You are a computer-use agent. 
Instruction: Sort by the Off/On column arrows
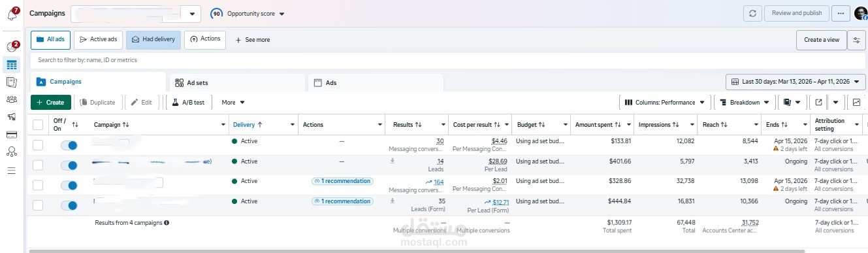coord(75,124)
